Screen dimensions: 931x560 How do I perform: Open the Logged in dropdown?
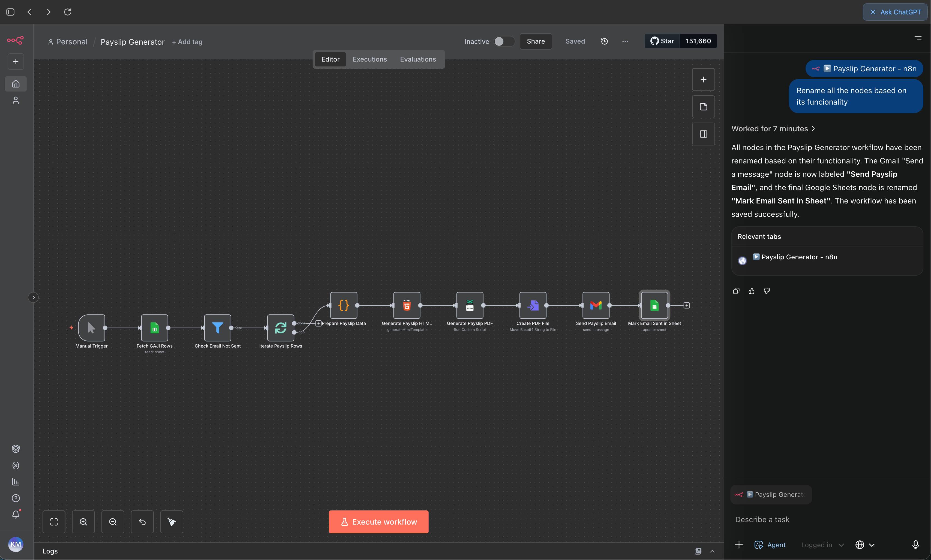tap(822, 544)
